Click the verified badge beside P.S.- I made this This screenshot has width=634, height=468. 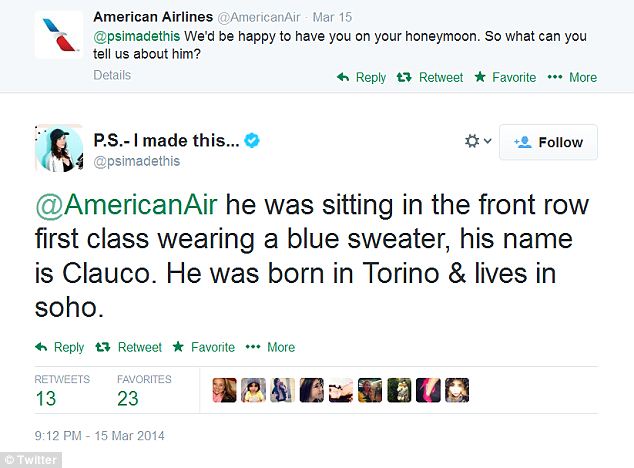tap(253, 142)
